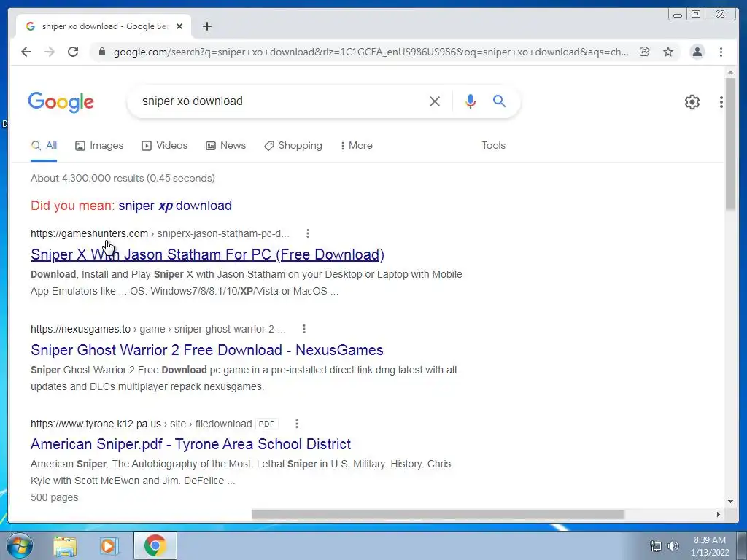747x560 pixels.
Task: Open the volume speaker tray icon
Action: pyautogui.click(x=673, y=546)
